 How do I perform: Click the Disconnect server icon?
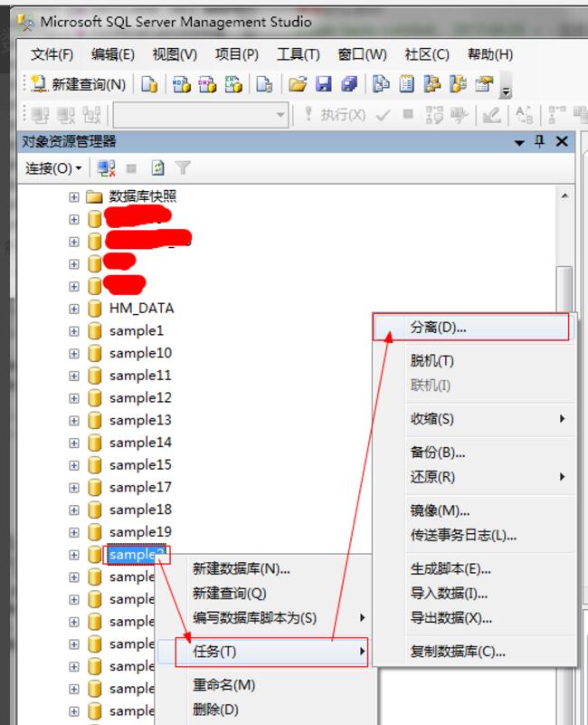(x=107, y=167)
